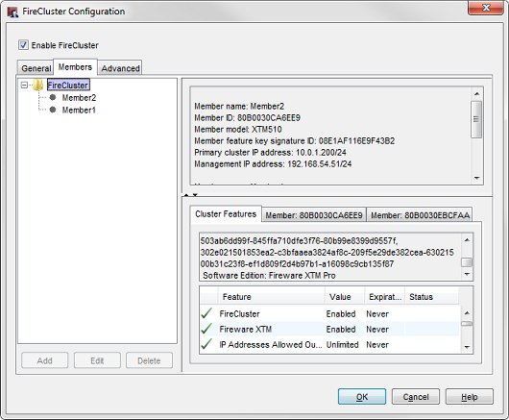This screenshot has width=509, height=420.
Task: Click member details scrollbar down arrow
Action: 476,178
